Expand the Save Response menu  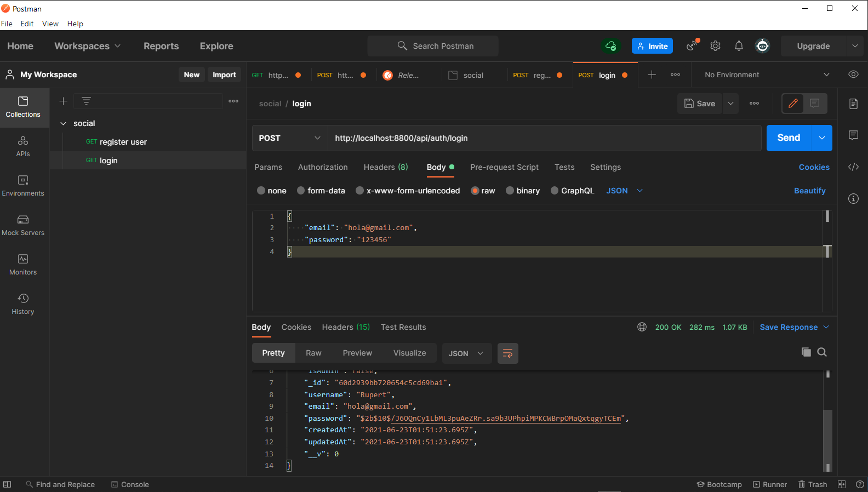794,327
